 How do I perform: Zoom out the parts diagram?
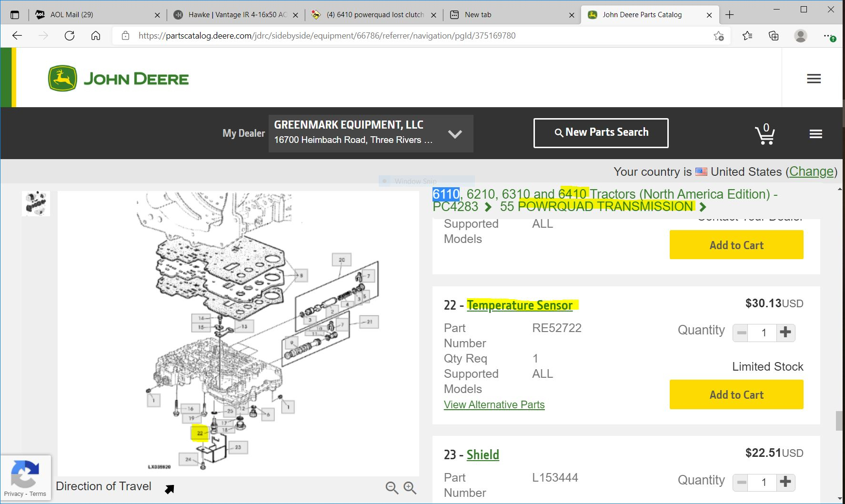click(392, 488)
